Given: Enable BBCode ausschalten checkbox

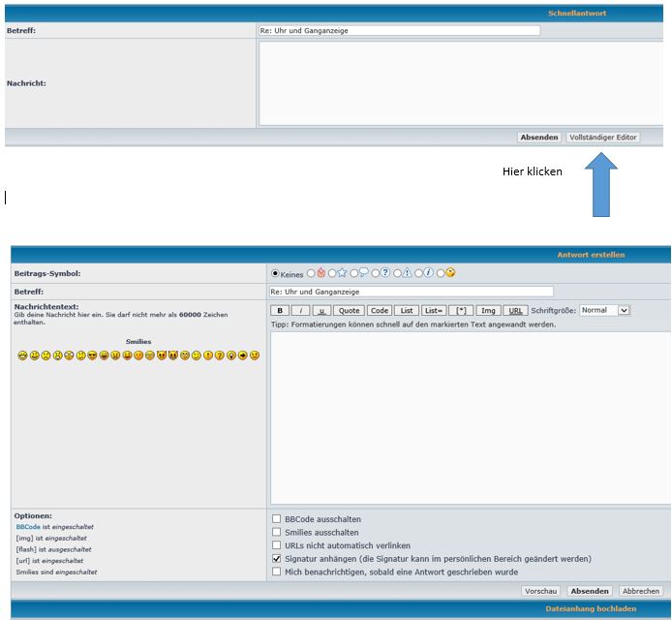Looking at the screenshot, I should [x=276, y=519].
